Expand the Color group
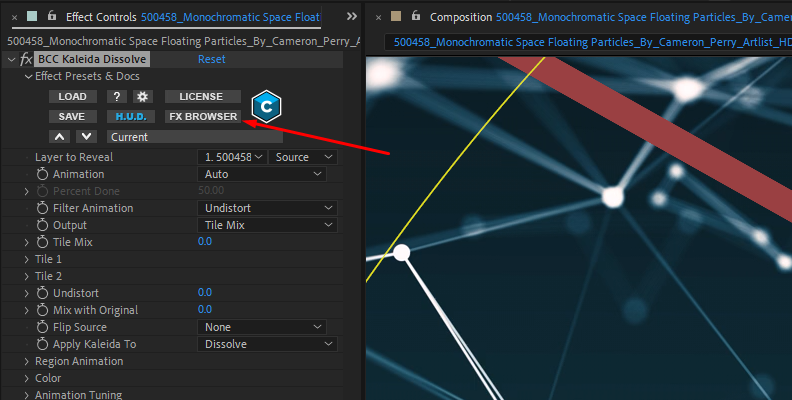Screen dimensions: 792x400 27,378
